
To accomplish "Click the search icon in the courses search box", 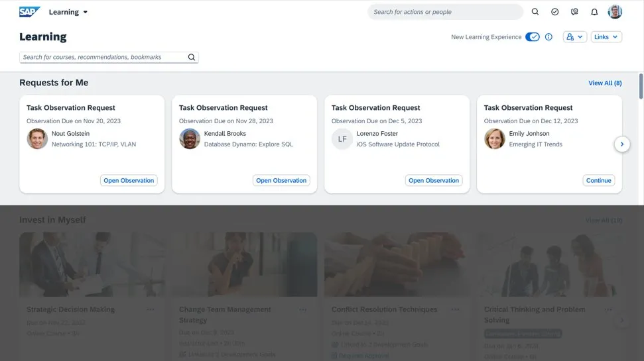I will (192, 58).
